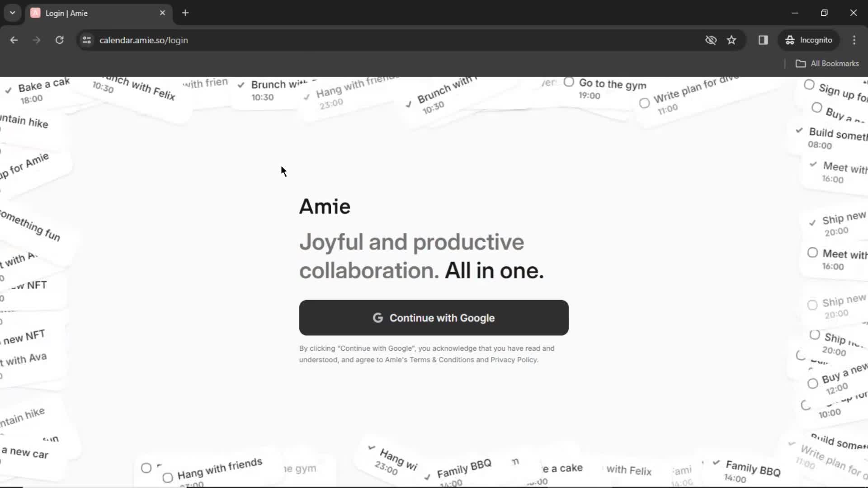Click the calendar.amie.so/login address bar
This screenshot has width=868, height=488.
pyautogui.click(x=144, y=40)
